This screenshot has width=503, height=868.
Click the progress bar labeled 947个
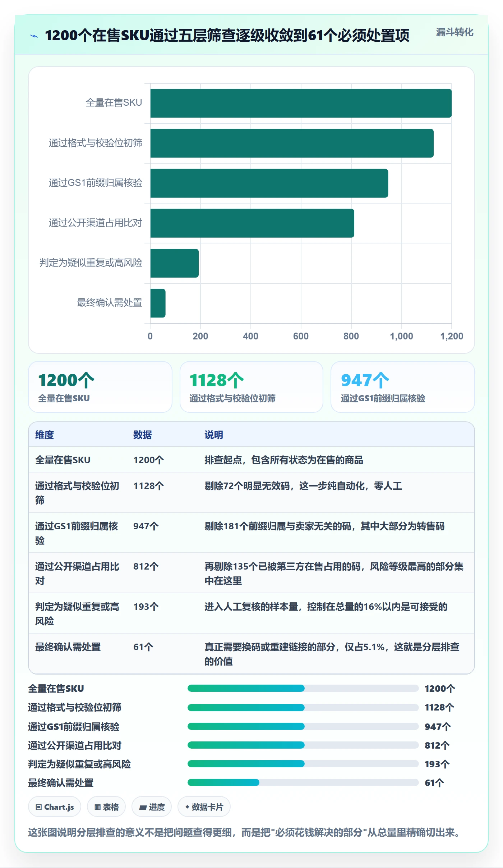(x=303, y=726)
